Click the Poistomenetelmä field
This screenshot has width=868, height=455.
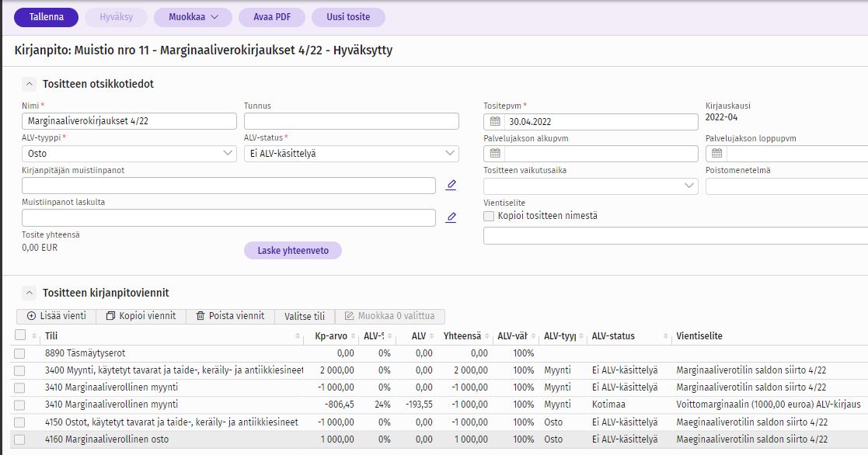tap(786, 186)
